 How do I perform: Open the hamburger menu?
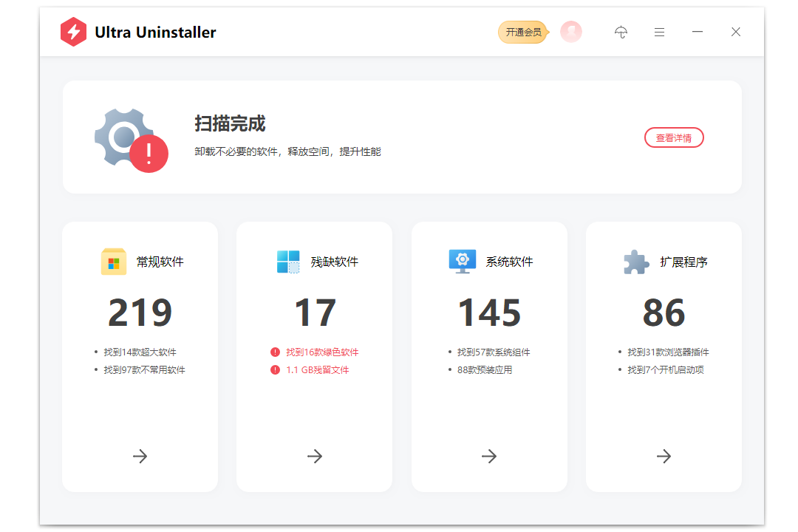click(x=659, y=32)
